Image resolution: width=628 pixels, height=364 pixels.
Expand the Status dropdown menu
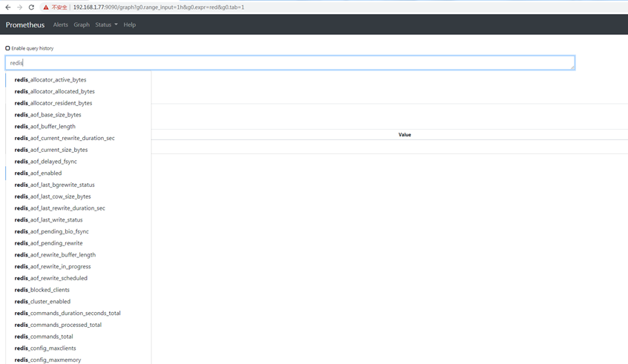[x=107, y=24]
